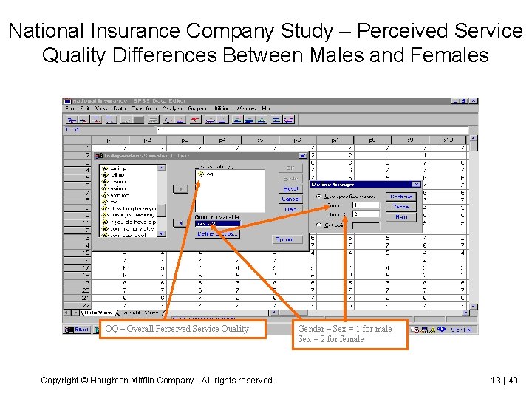Click left-arrow button beside Grouping Variable
Viewport: 532px width, 399px height.
[180, 223]
